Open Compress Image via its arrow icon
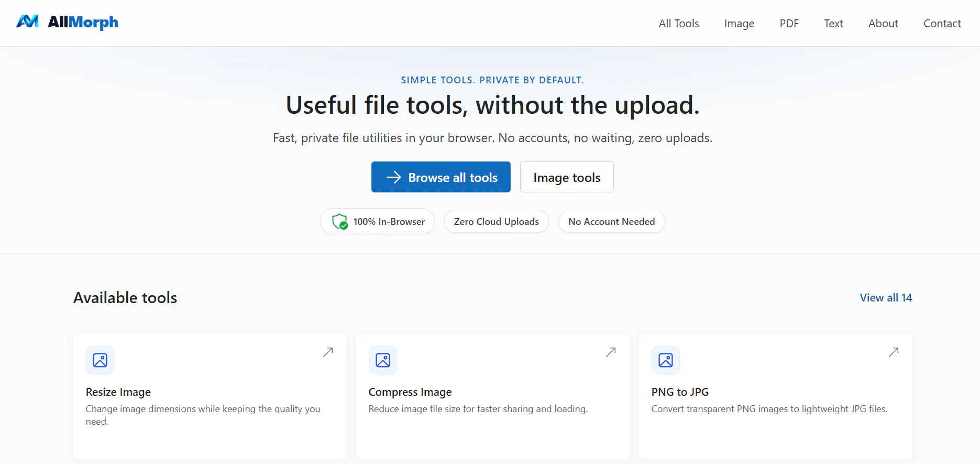Image resolution: width=980 pixels, height=464 pixels. coord(611,352)
